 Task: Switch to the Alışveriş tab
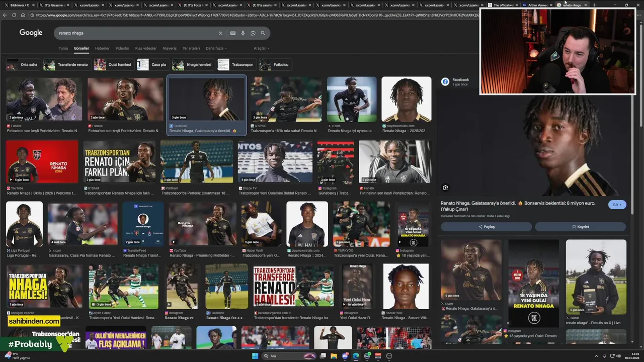point(170,48)
